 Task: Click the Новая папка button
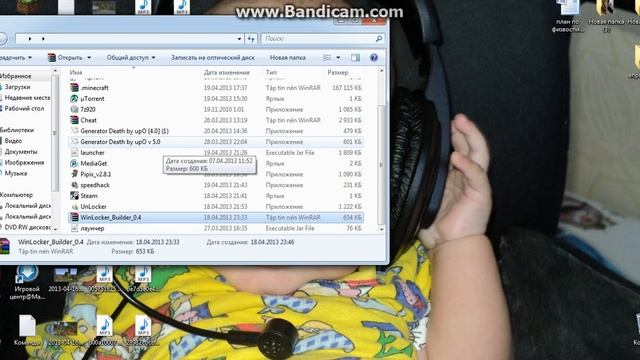[x=287, y=58]
